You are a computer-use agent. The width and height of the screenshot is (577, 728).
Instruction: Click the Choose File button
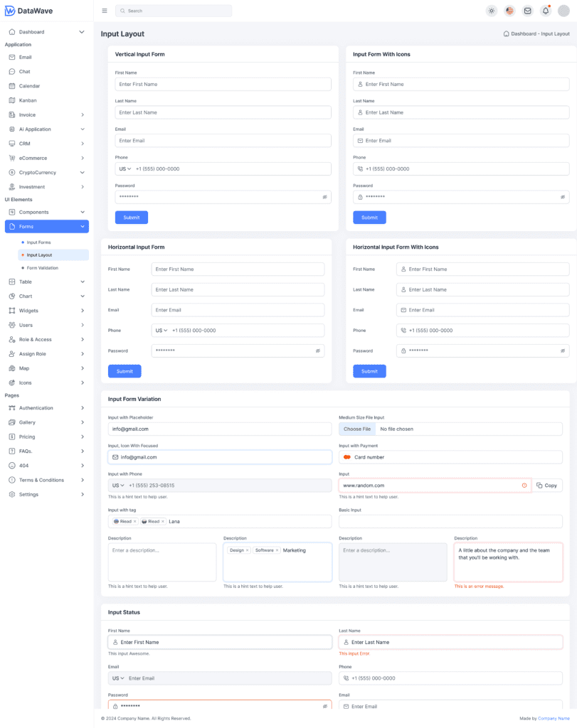click(357, 429)
